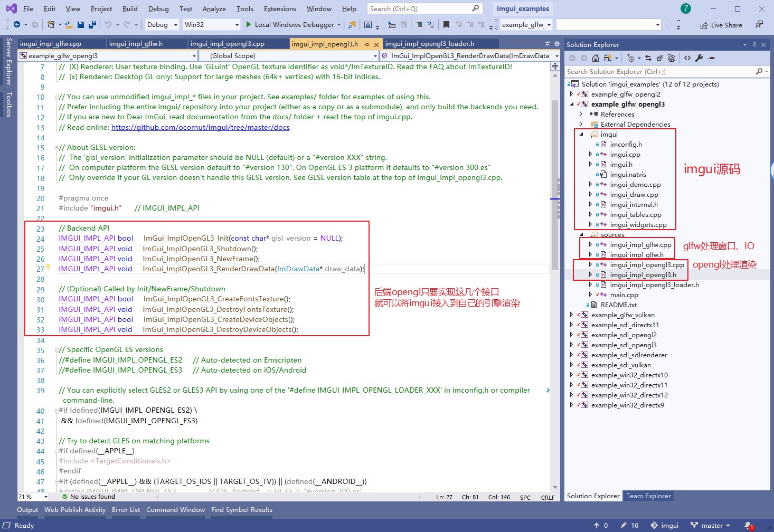Collapse the comment block at line 10
The image size is (774, 532).
click(56, 97)
